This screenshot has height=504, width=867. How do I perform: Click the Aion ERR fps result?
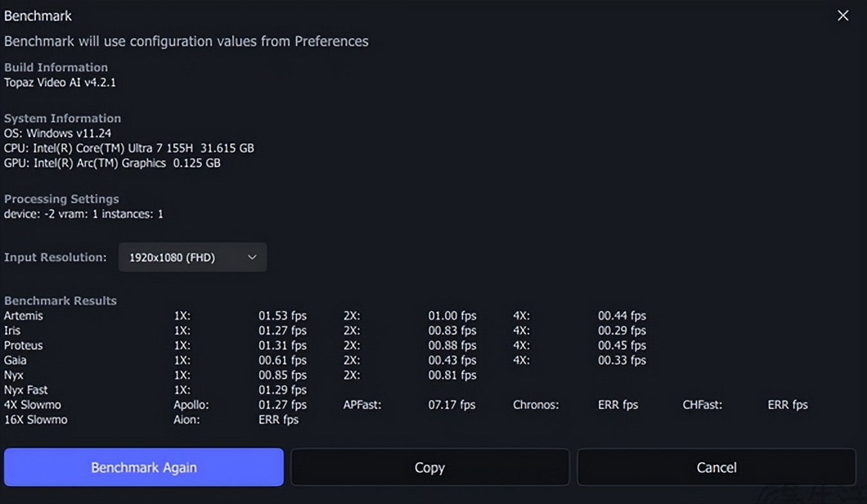click(278, 420)
